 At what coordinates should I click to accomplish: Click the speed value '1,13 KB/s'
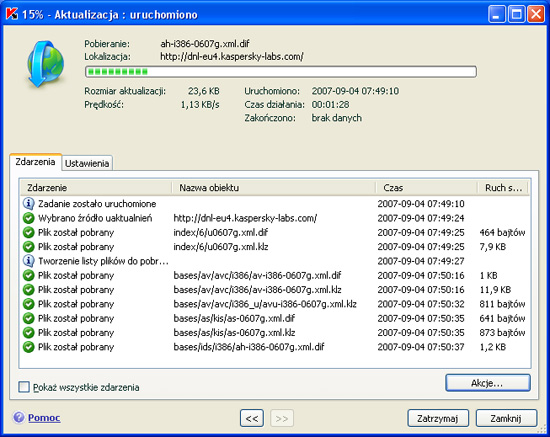click(200, 105)
